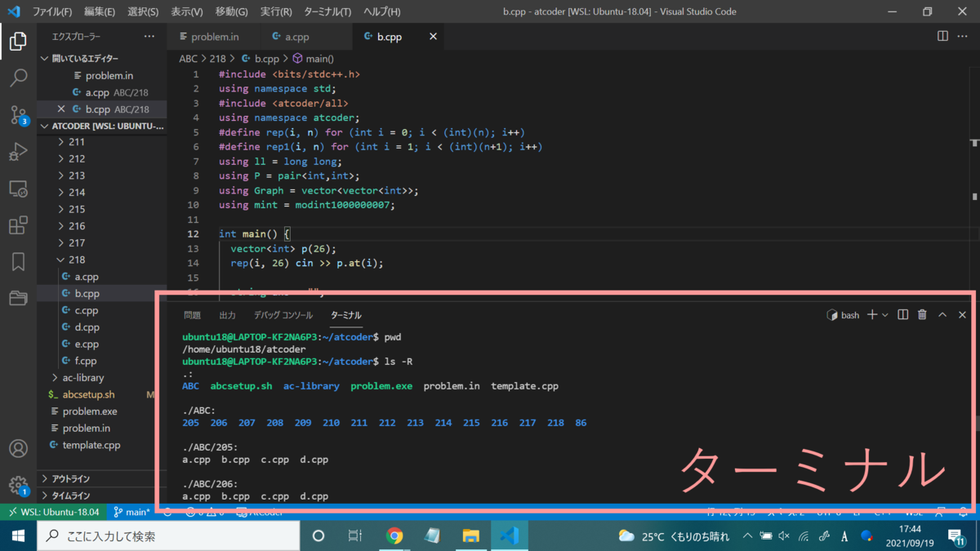The image size is (980, 551).
Task: Click line number 9 in editor gutter
Action: point(194,190)
